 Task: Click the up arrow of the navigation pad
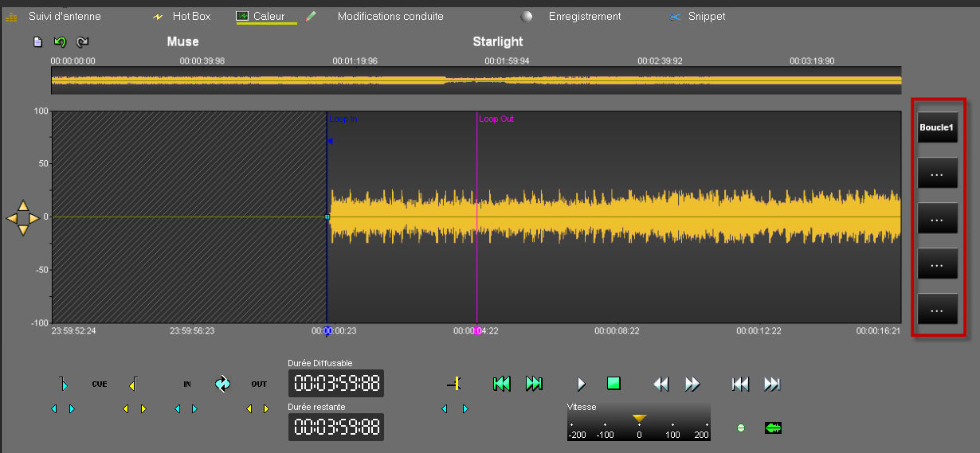pos(23,205)
